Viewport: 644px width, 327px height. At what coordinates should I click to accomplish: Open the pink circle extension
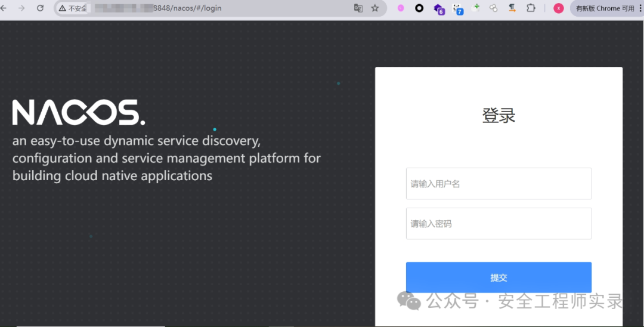401,8
